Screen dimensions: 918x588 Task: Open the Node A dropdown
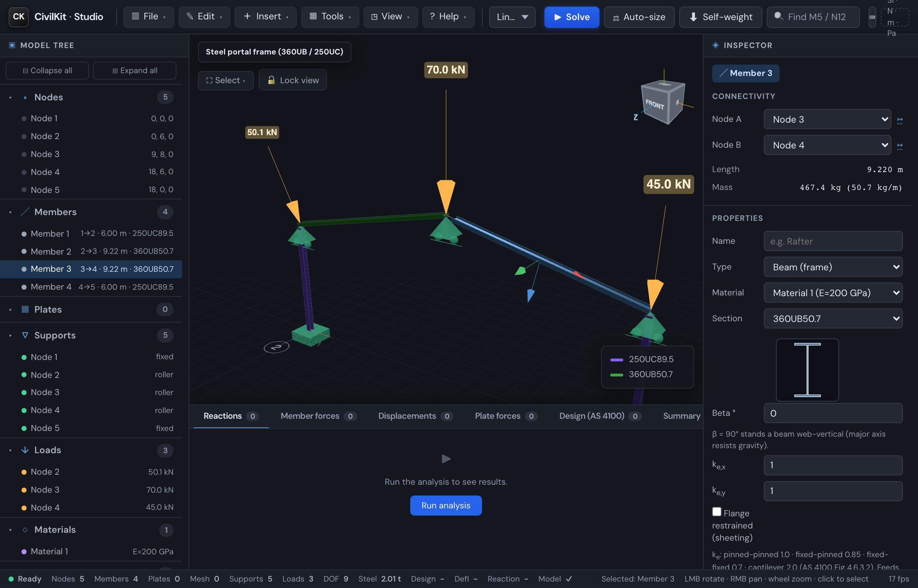pos(827,119)
